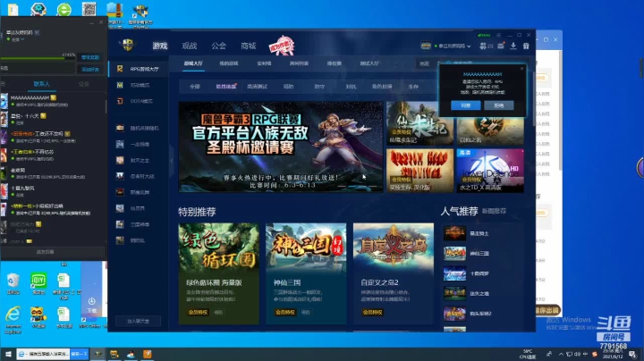The width and height of the screenshot is (644, 361).
Task: Open the 自定义之岛2 map card
Action: [394, 273]
